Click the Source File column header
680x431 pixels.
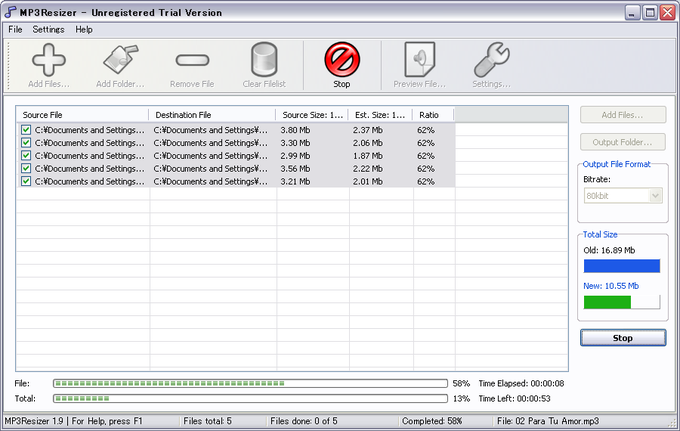[82, 115]
